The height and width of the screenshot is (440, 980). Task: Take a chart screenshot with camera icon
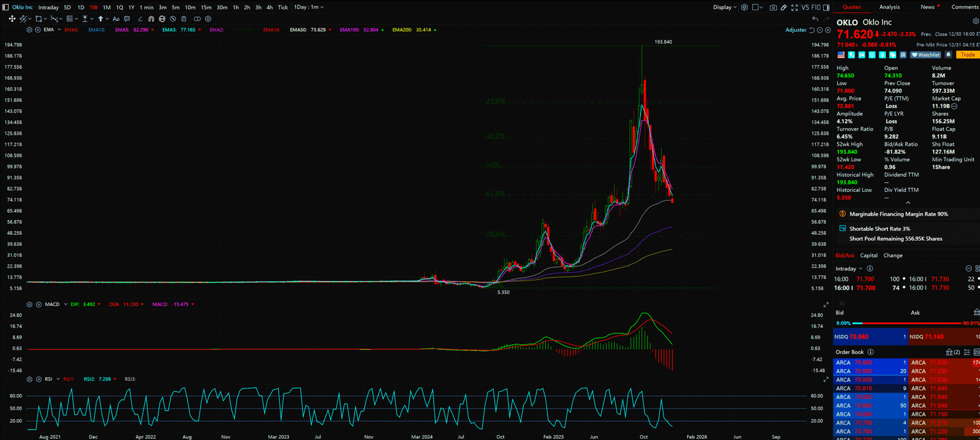click(x=773, y=7)
